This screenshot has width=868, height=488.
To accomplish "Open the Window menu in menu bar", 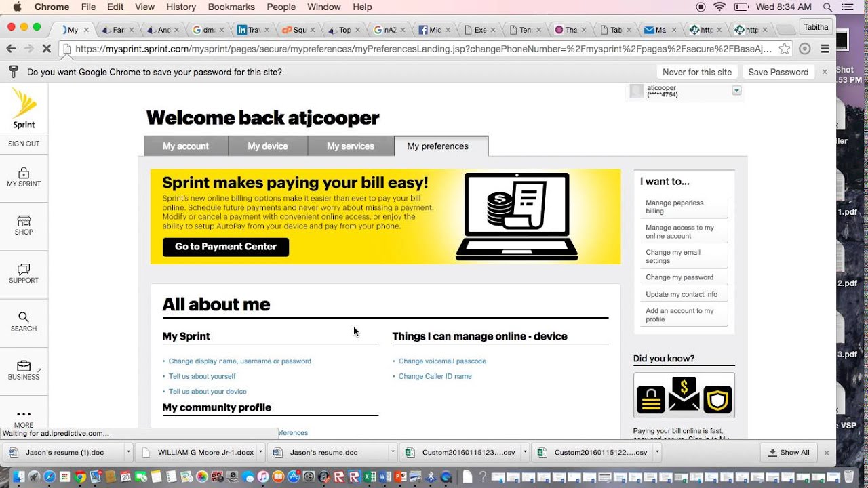I will [324, 7].
